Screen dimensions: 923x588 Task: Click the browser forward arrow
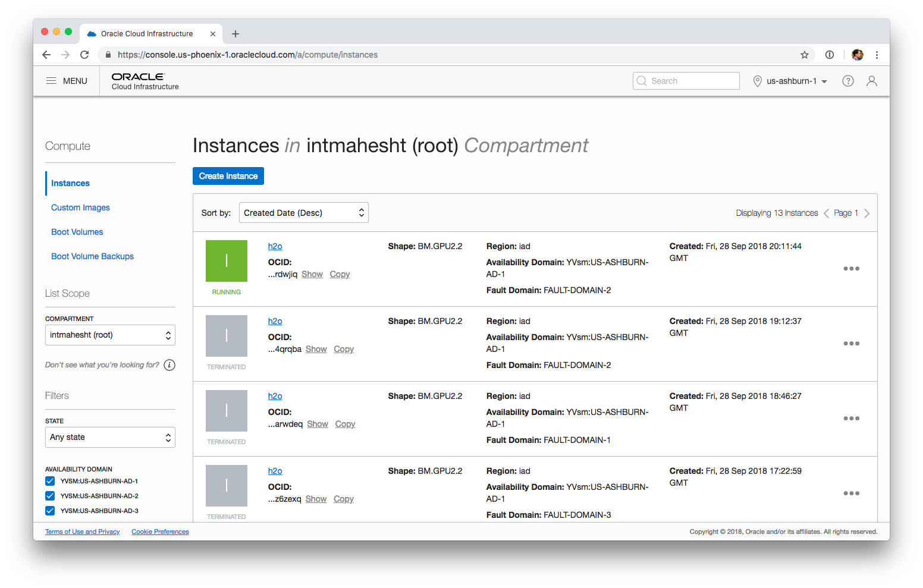point(65,55)
